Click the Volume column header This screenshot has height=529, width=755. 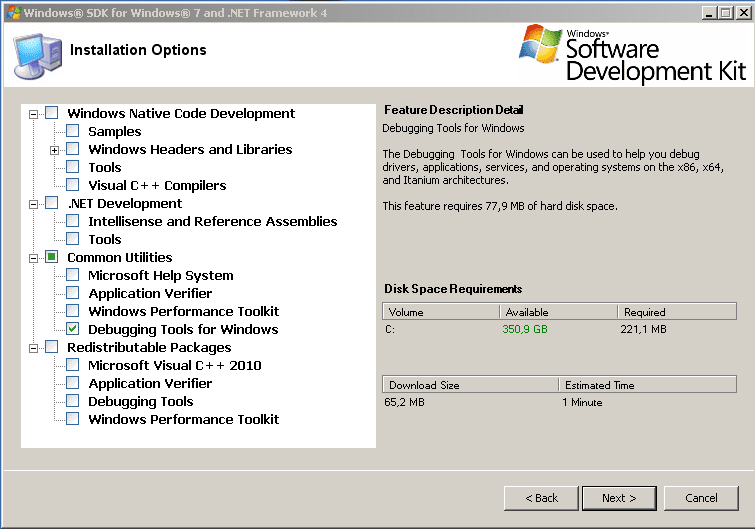pyautogui.click(x=441, y=312)
